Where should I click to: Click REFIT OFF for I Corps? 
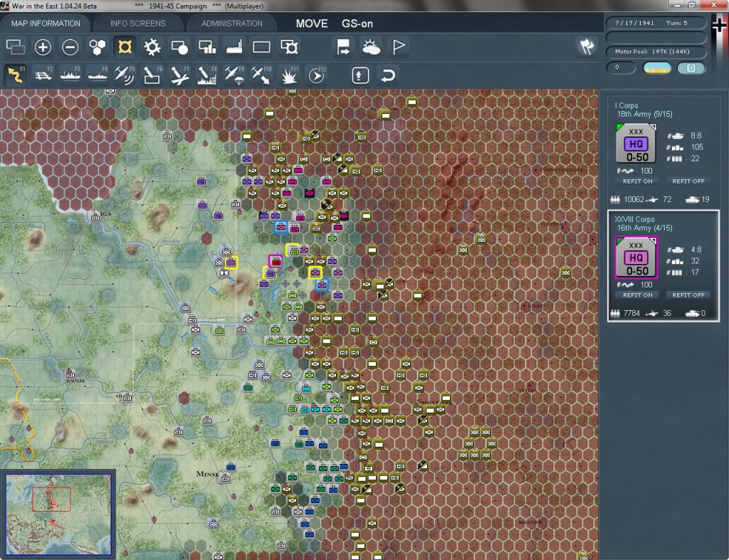pyautogui.click(x=688, y=181)
